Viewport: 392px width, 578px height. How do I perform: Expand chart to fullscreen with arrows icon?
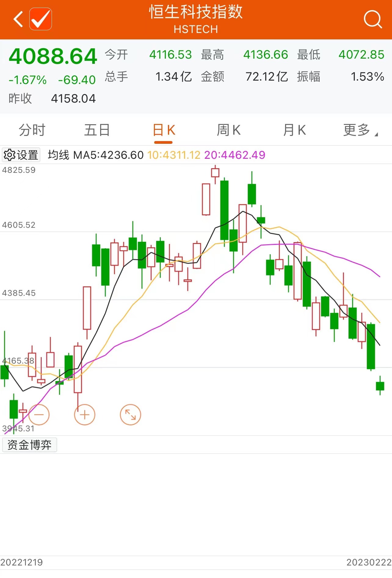[x=130, y=415]
